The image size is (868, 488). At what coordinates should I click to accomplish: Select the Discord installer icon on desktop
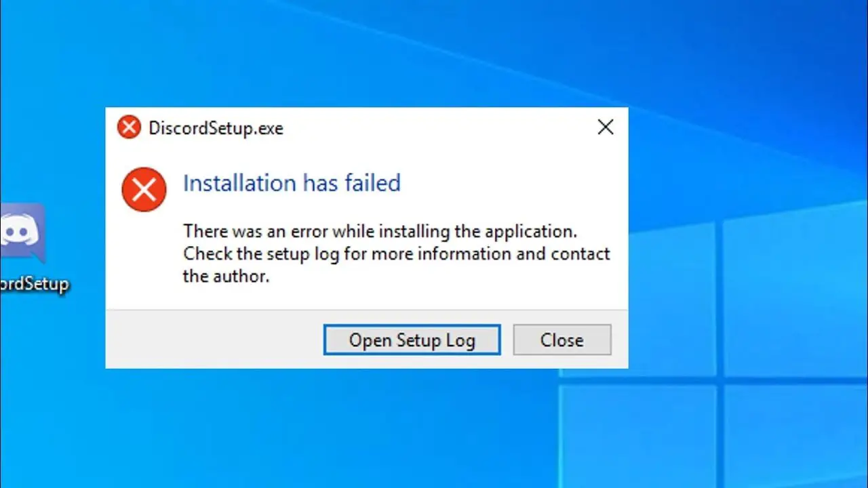pos(22,233)
